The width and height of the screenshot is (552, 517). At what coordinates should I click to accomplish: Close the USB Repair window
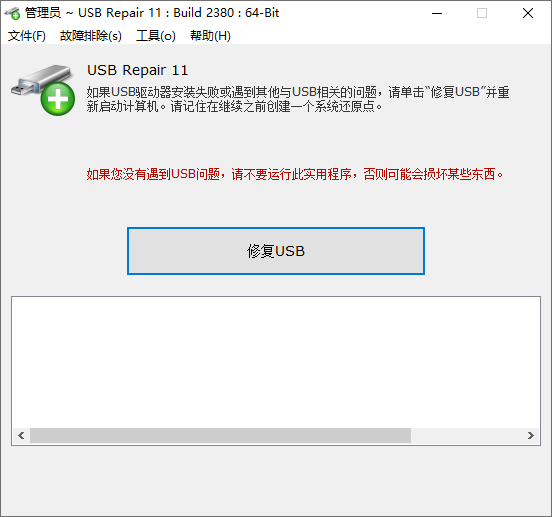(x=528, y=13)
